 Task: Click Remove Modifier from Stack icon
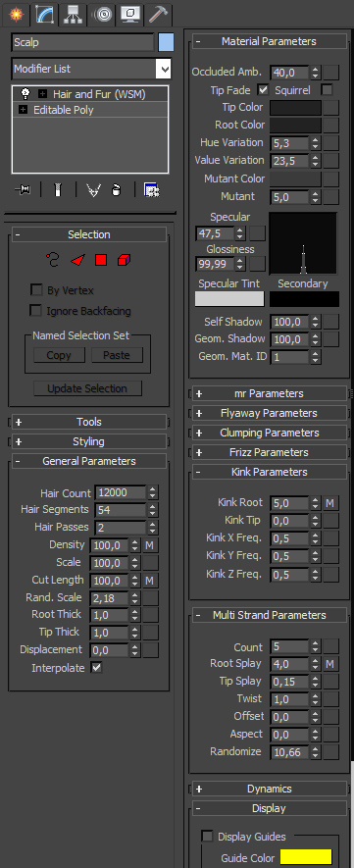pyautogui.click(x=116, y=190)
